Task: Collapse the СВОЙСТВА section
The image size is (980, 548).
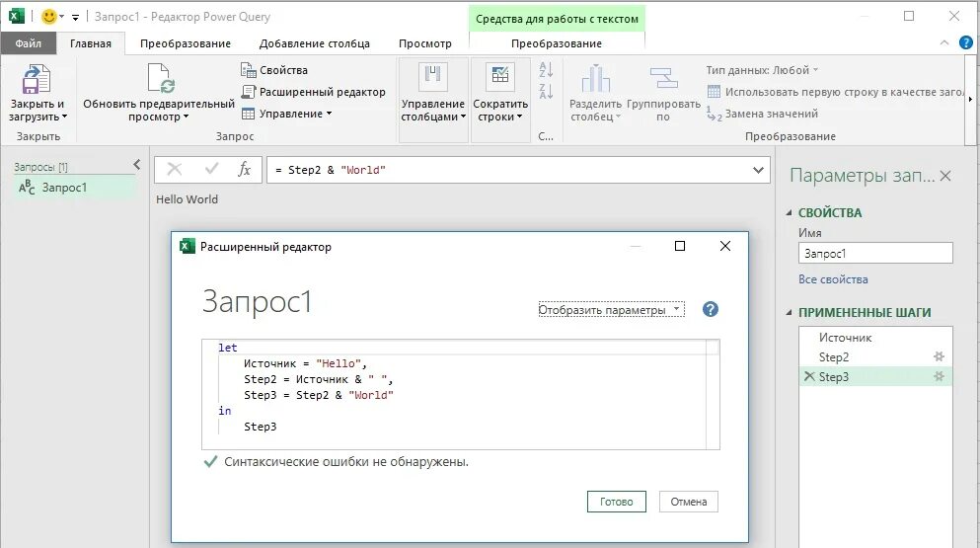Action: coord(789,212)
